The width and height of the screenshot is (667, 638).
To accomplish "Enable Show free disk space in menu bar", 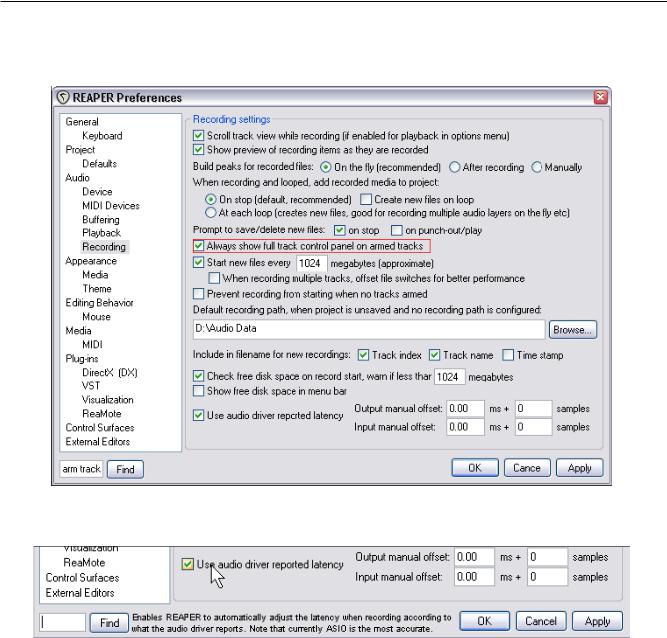I will (198, 391).
